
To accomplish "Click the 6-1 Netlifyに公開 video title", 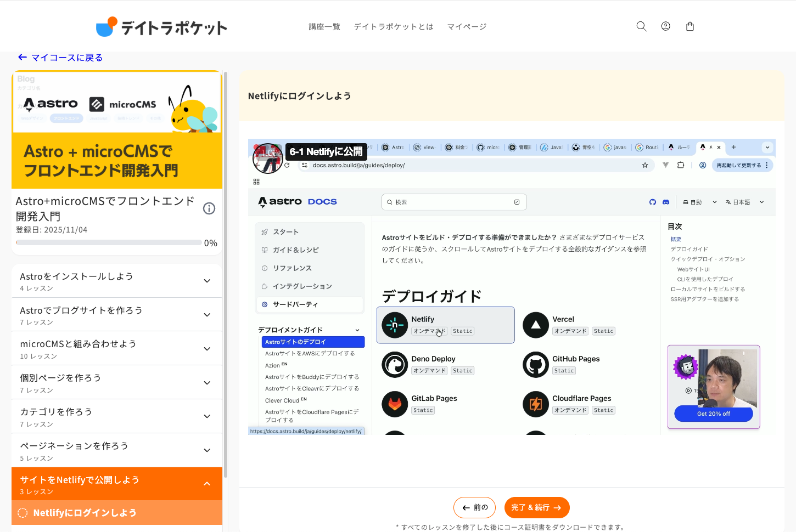I will point(326,152).
